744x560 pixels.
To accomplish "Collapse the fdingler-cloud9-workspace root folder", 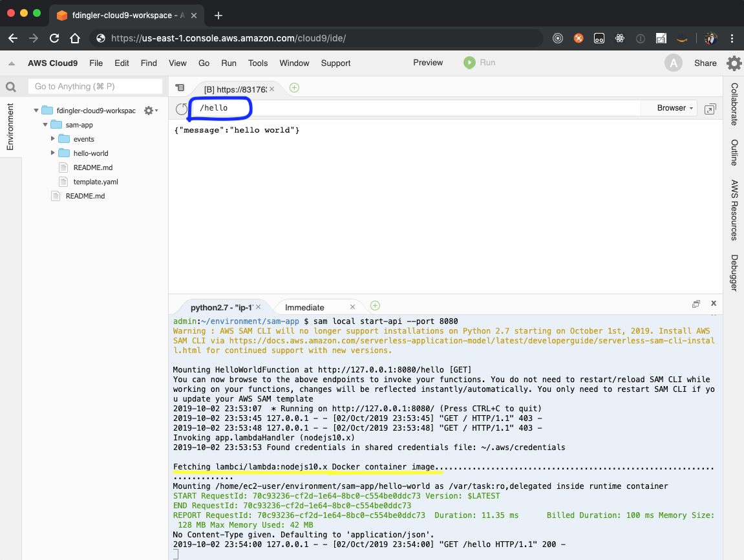I will (x=36, y=111).
